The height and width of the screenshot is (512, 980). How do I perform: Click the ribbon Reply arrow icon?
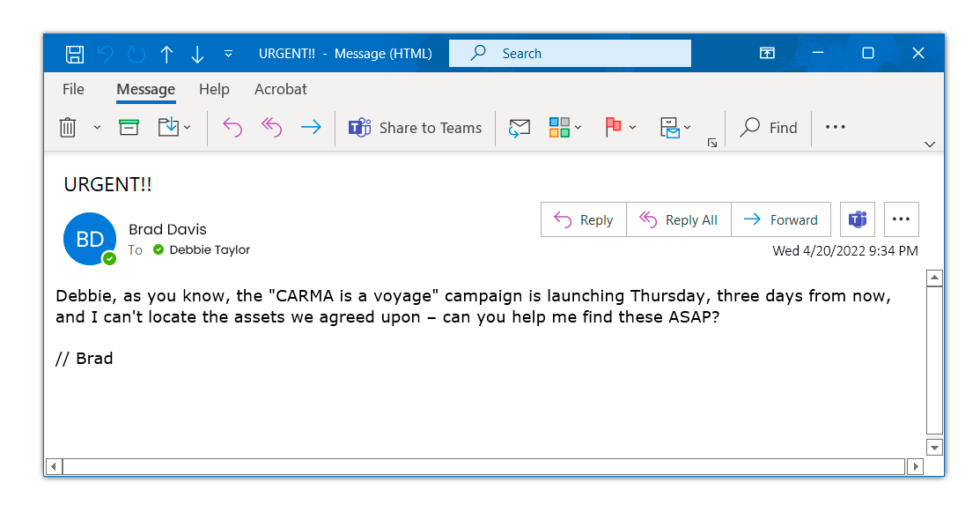coord(232,128)
